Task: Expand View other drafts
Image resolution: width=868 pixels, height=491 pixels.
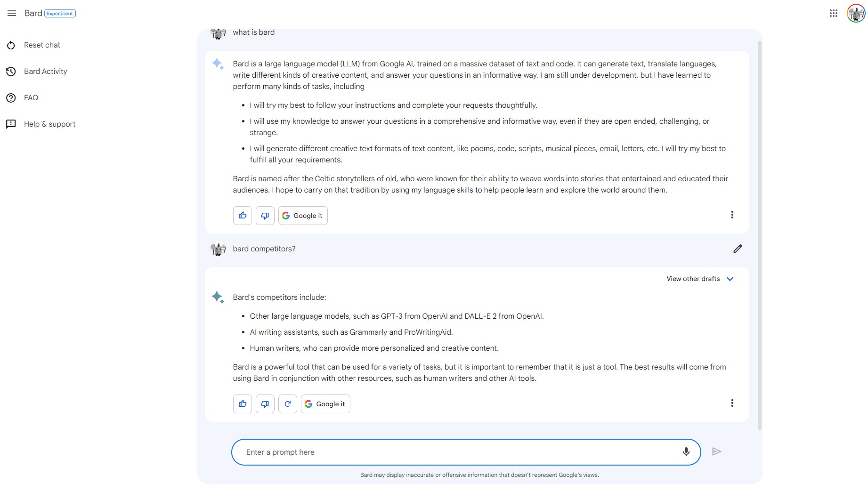Action: 700,279
